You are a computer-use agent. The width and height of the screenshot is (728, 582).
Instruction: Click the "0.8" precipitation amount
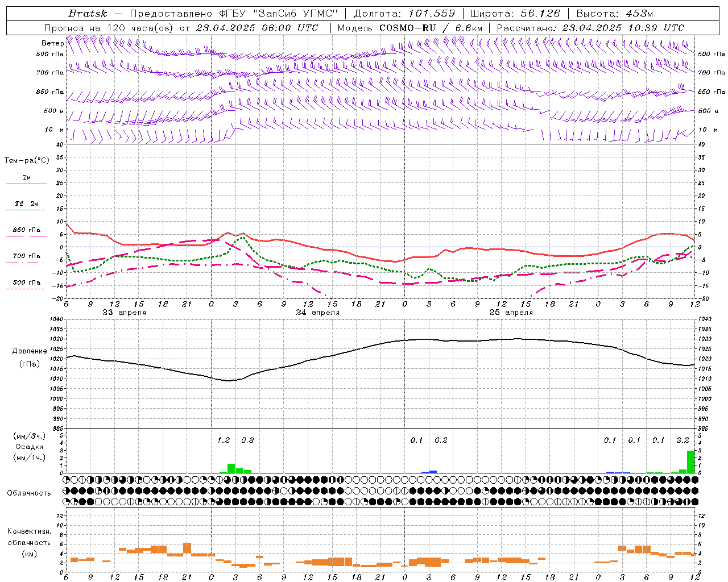click(x=247, y=440)
